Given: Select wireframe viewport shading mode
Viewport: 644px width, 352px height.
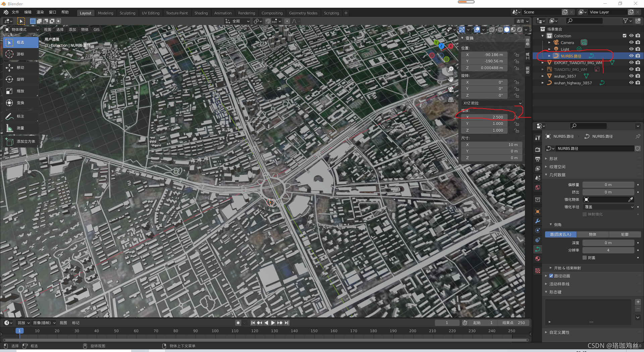Looking at the screenshot, I should click(500, 30).
